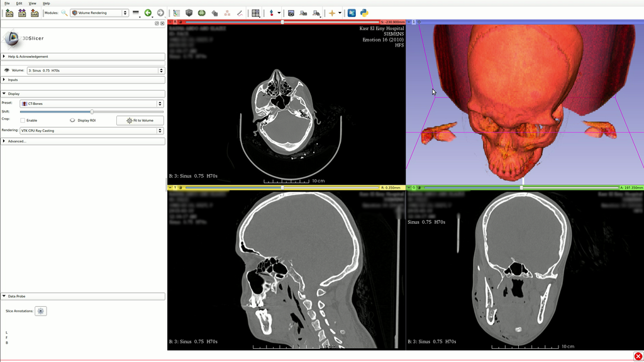Open the File menu
The width and height of the screenshot is (644, 362).
click(x=7, y=3)
